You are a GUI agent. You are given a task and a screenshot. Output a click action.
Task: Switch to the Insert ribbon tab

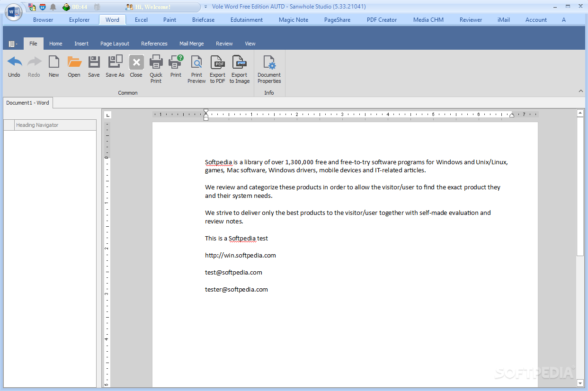click(81, 44)
